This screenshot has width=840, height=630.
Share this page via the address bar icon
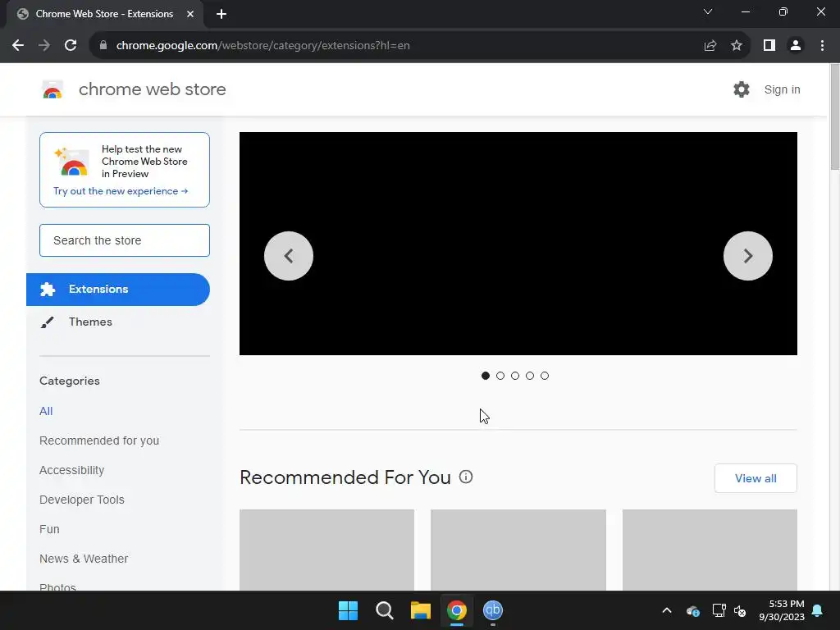[710, 46]
